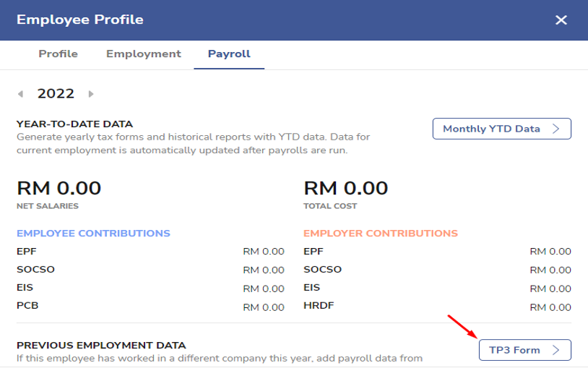Screen dimensions: 588x376
Task: Click the Total Cost RM 0.00 amount
Action: 345,189
